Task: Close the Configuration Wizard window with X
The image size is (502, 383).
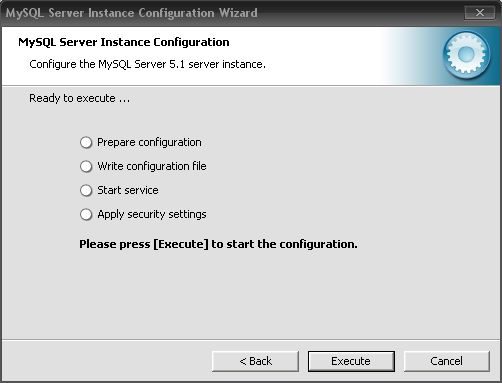Action: pos(480,13)
